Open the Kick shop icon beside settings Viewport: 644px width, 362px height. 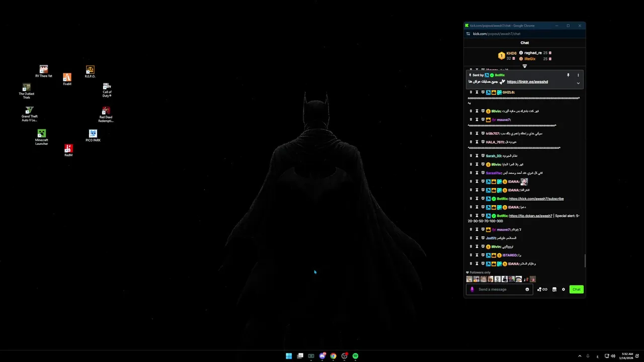tap(554, 289)
